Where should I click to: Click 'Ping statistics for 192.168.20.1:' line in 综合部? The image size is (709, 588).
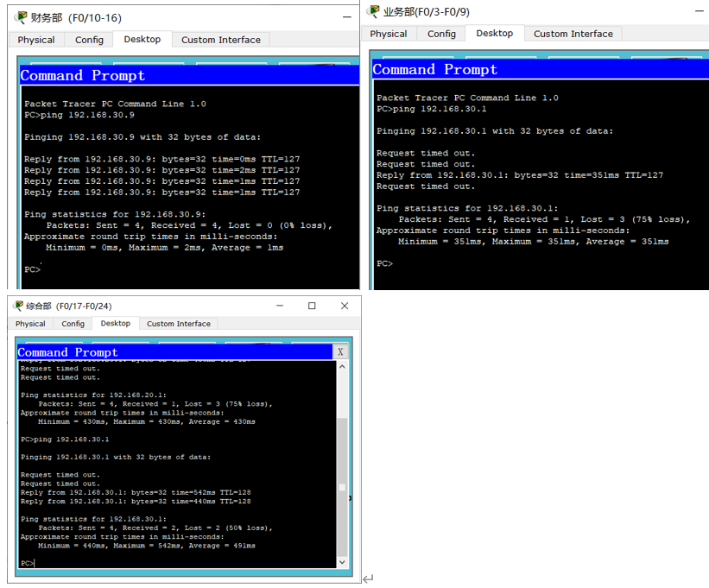pyautogui.click(x=93, y=395)
